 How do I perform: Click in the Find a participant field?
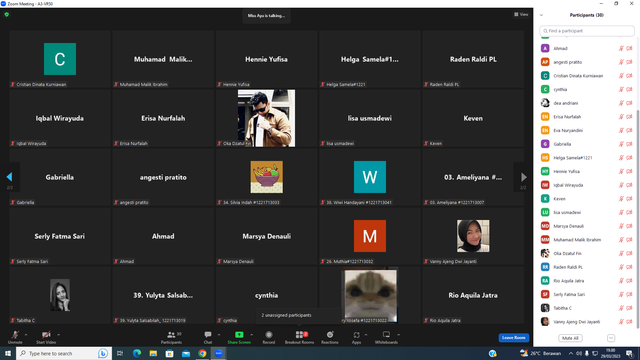tap(587, 31)
